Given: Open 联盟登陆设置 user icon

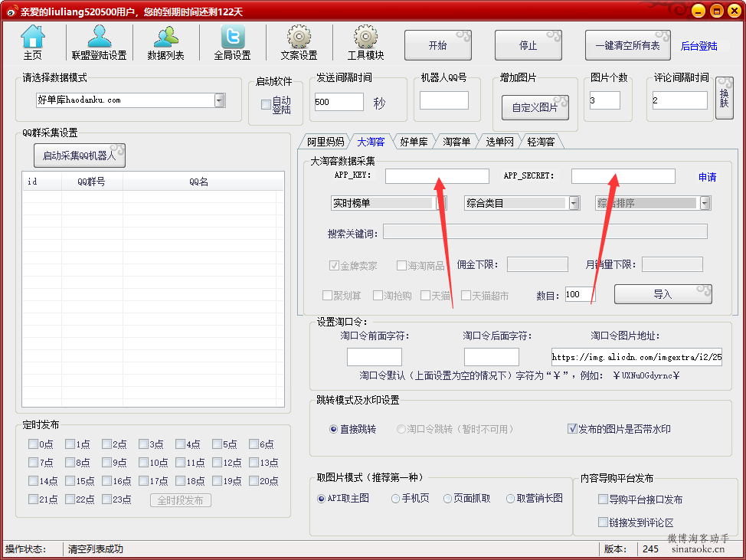Looking at the screenshot, I should (99, 37).
